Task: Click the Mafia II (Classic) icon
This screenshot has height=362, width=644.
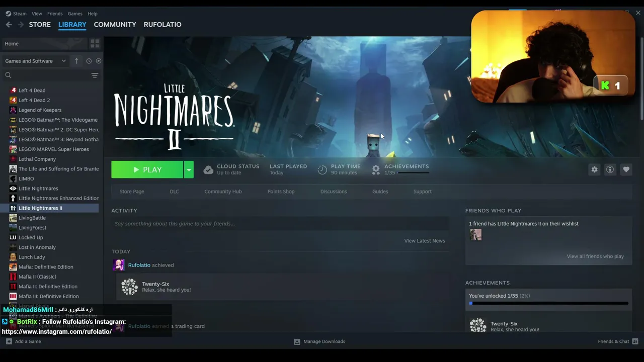Action: point(13,277)
